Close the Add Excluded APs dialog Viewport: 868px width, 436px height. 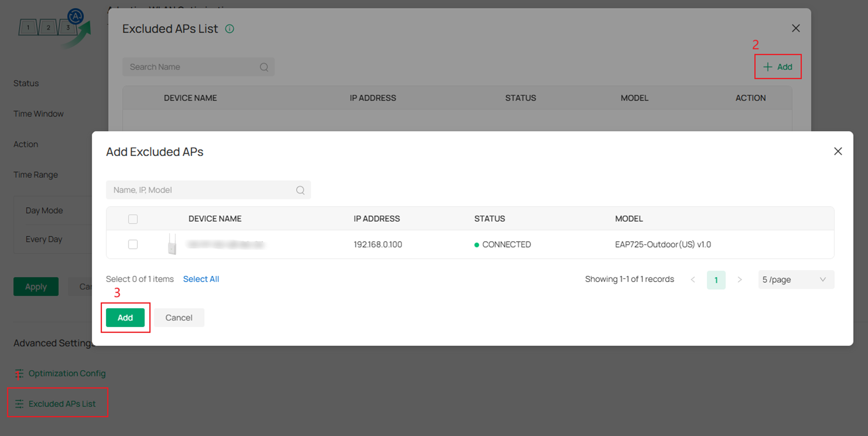pyautogui.click(x=838, y=151)
